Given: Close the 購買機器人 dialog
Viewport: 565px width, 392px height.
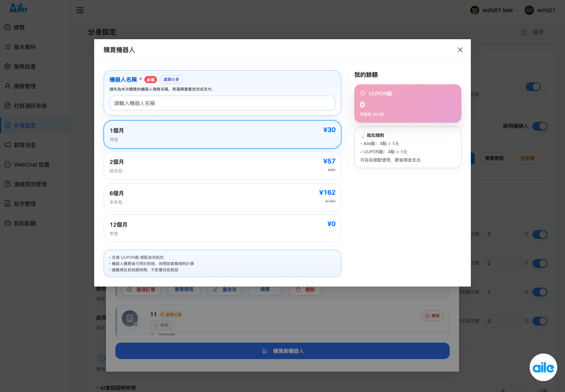Looking at the screenshot, I should tap(460, 50).
